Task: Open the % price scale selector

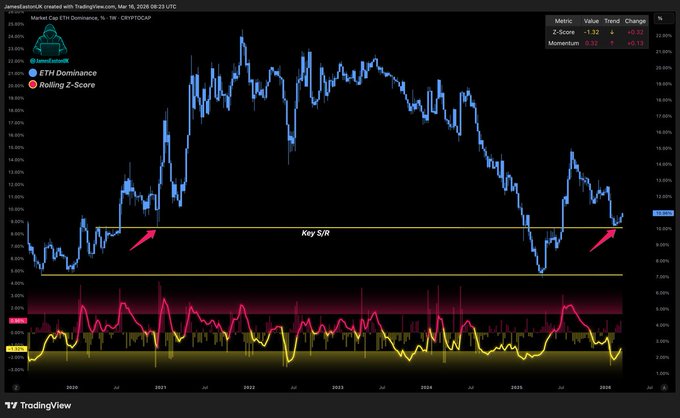Action: [660, 19]
